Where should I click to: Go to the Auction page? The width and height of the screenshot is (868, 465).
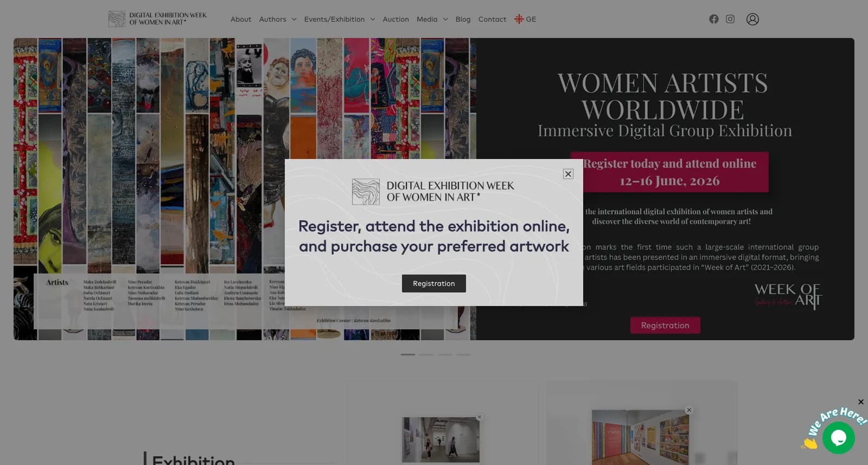coord(395,19)
